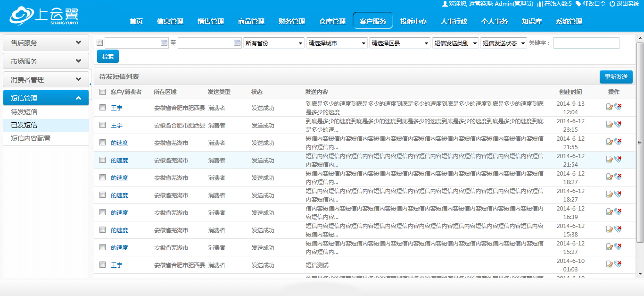The width and height of the screenshot is (644, 296).
Task: Open edit icon for the 15:27 message
Action: (x=610, y=247)
